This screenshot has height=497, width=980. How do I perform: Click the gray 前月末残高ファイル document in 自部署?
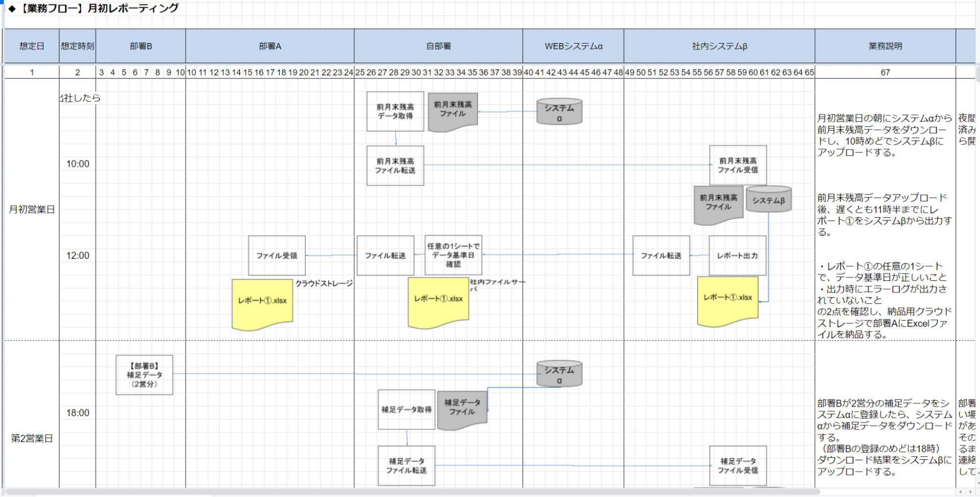(452, 111)
